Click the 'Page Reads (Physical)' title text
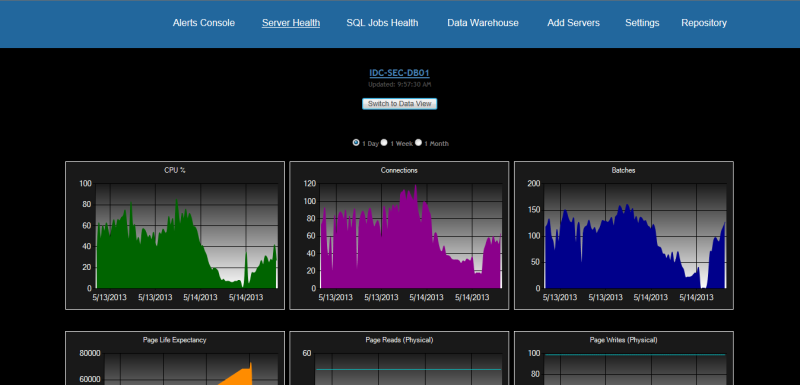The height and width of the screenshot is (385, 800). click(x=399, y=340)
